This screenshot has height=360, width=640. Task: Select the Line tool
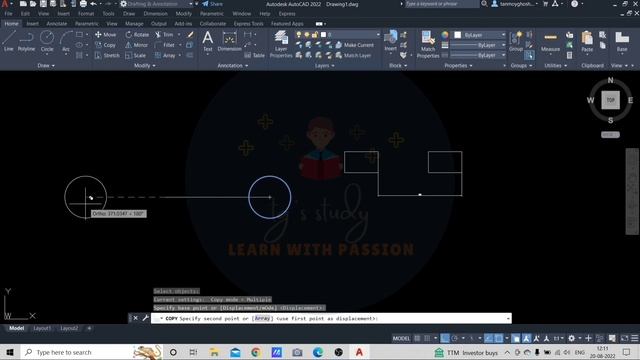9,41
